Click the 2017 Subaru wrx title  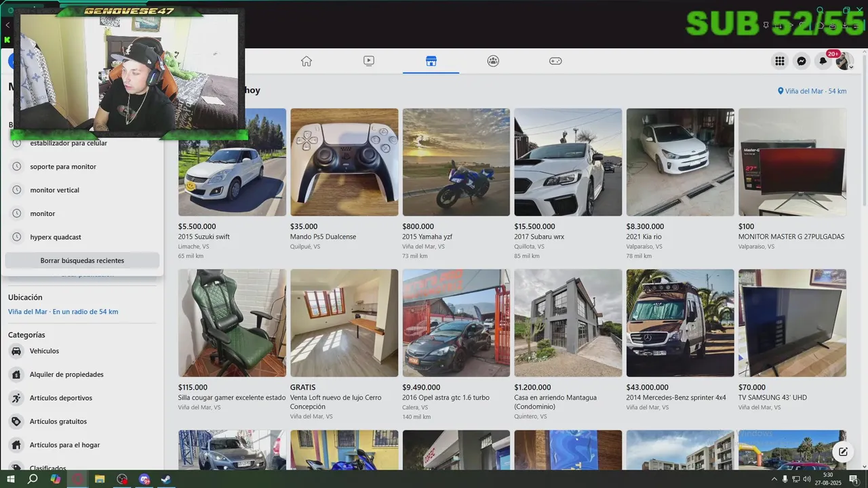coord(539,237)
